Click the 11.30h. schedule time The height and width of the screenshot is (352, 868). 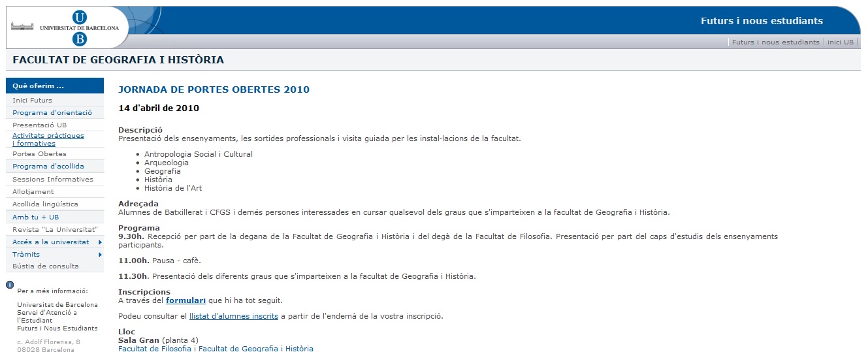point(134,276)
